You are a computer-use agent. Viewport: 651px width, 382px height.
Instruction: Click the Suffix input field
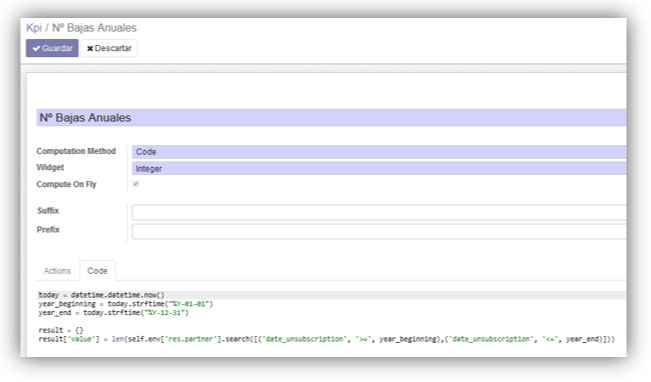379,212
